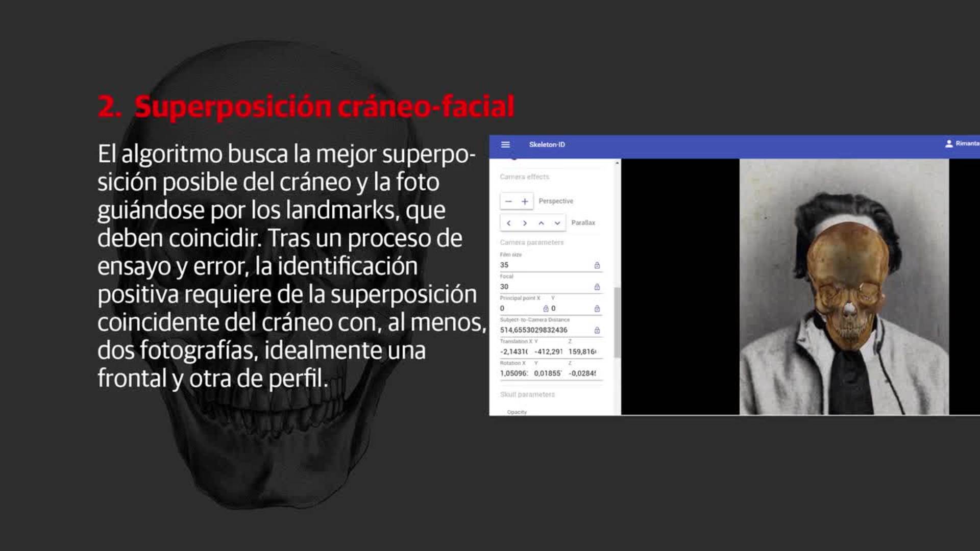Toggle the Film size lock
Screen dimensions: 980x551
point(597,265)
